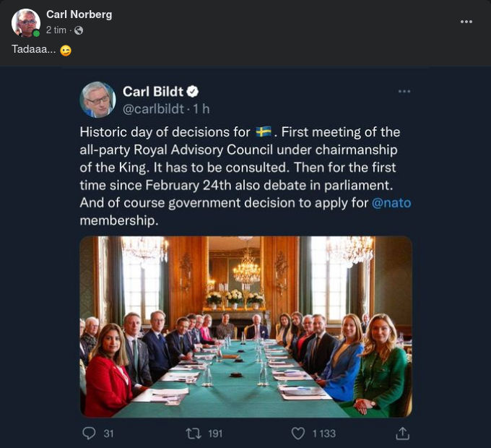The width and height of the screenshot is (491, 448).
Task: Click the heart like icon
Action: [x=298, y=433]
